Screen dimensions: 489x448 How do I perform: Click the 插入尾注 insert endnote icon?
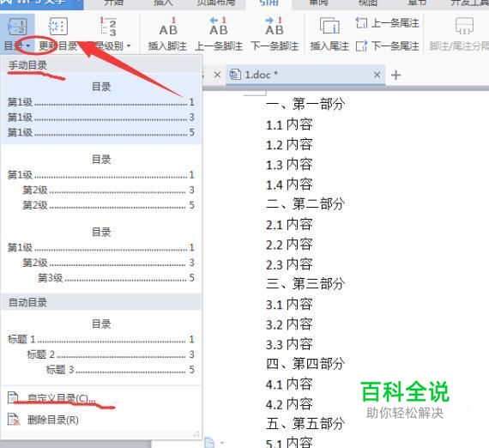[x=329, y=27]
